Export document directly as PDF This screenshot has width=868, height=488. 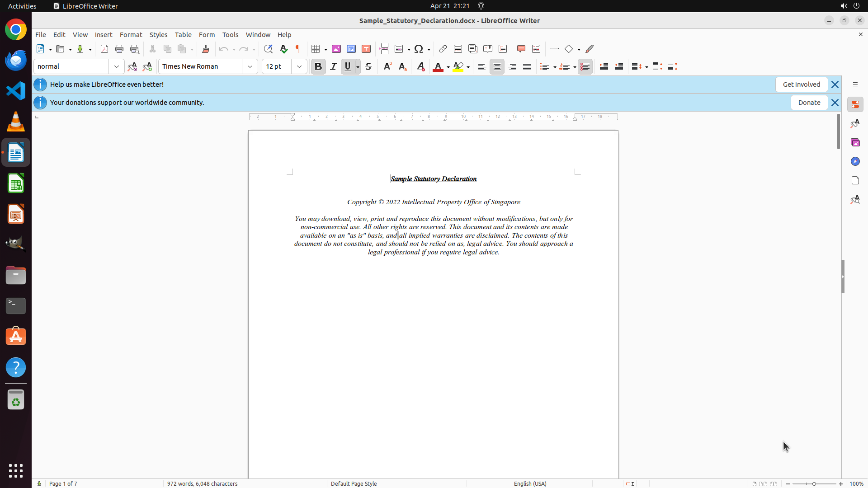pyautogui.click(x=104, y=49)
